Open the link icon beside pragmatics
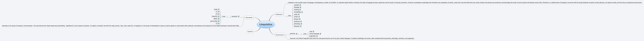Image resolution: width=644 pixels, height=41 pixels. (x=317, y=36)
